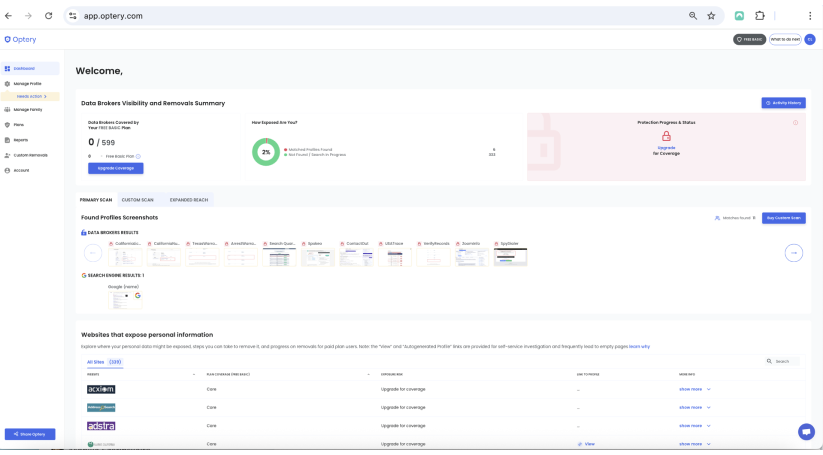
Task: Click the learn why link
Action: (x=639, y=347)
